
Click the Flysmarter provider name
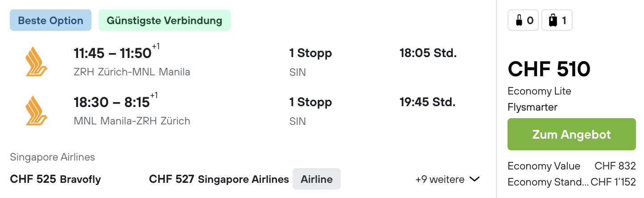point(533,107)
